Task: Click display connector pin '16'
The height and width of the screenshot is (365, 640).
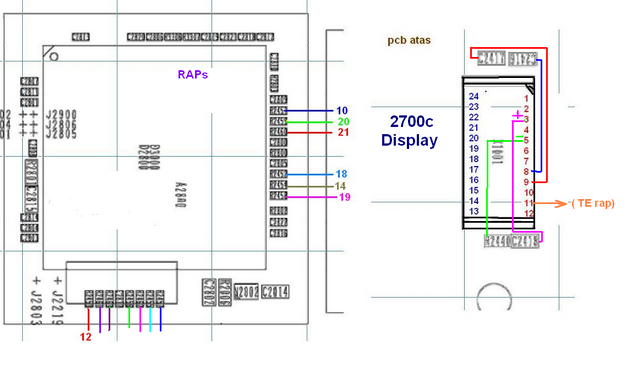Action: (x=473, y=180)
